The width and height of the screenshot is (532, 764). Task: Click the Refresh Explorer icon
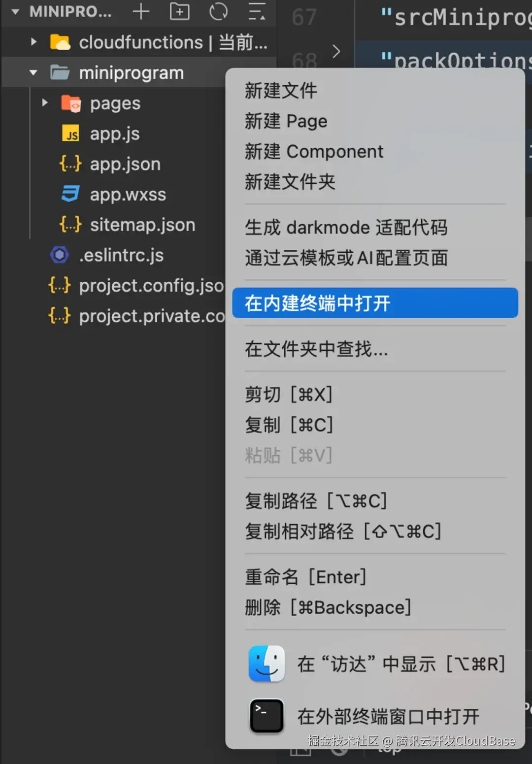point(218,12)
